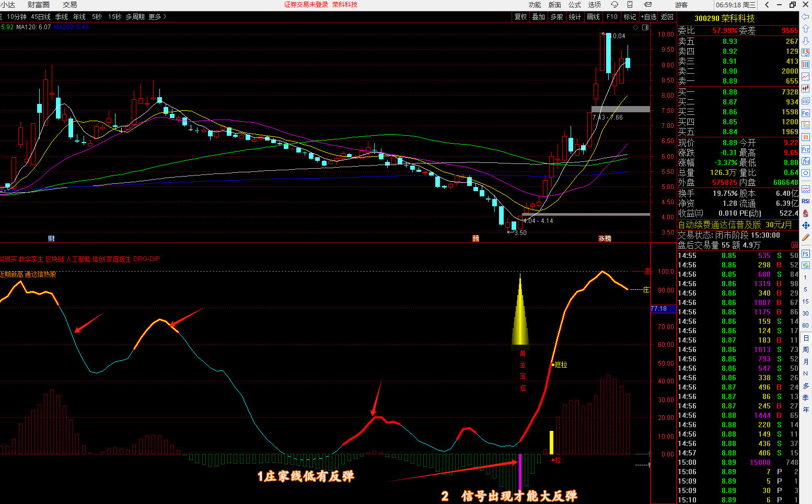Viewport: 812px width, 504px height.
Task: Open the 功能 menu
Action: [535, 5]
